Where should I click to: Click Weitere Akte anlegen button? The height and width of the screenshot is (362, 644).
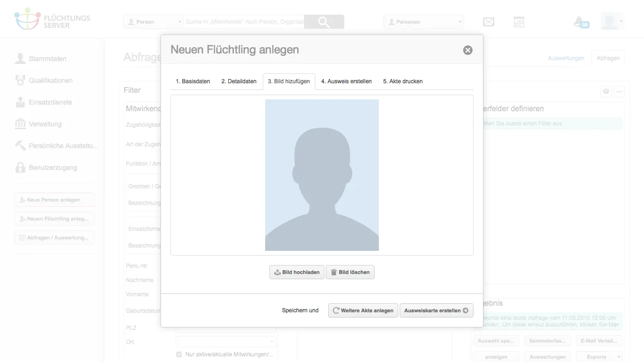(x=363, y=310)
